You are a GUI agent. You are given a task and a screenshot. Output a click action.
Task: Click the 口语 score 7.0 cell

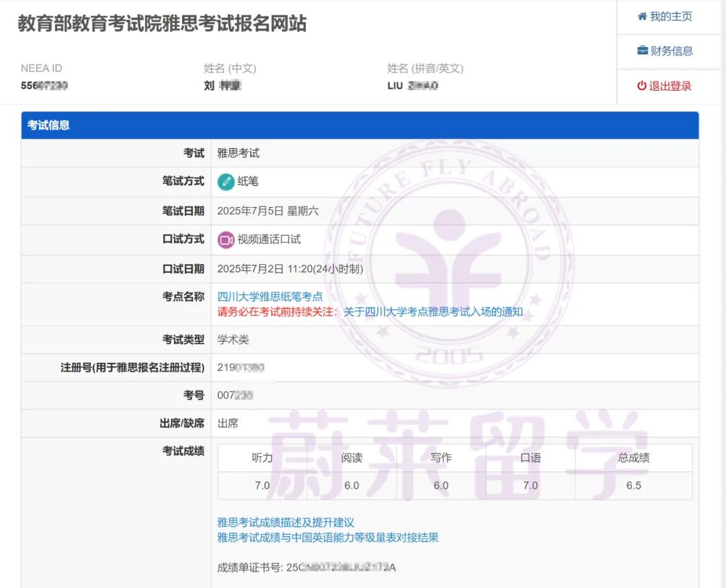click(x=530, y=486)
